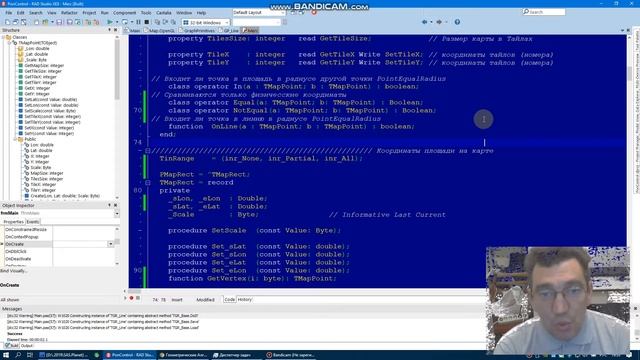Close the Object Inspector panel
This screenshot has height=360, width=640.
pyautogui.click(x=115, y=205)
